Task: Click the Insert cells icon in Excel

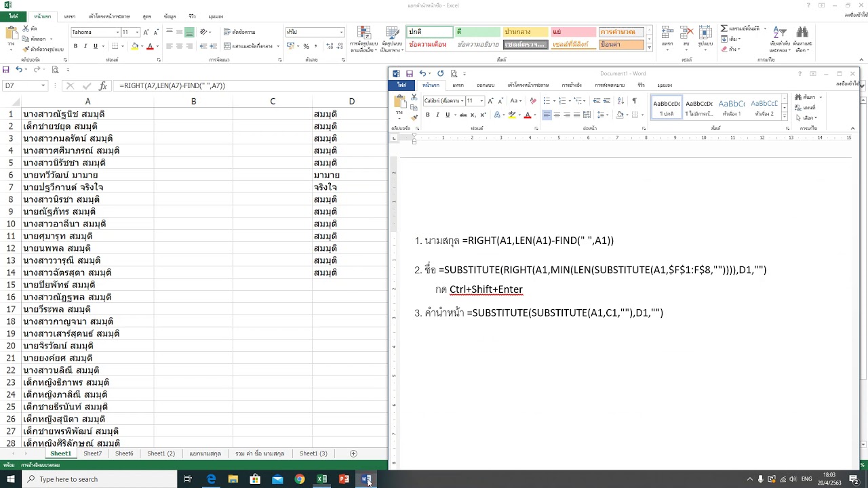Action: coord(668,32)
